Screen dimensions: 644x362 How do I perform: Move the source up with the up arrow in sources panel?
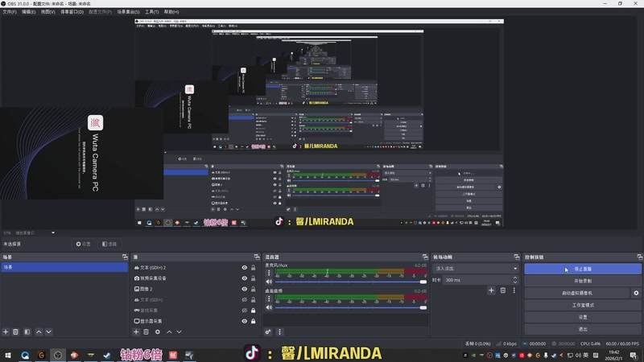click(x=169, y=331)
